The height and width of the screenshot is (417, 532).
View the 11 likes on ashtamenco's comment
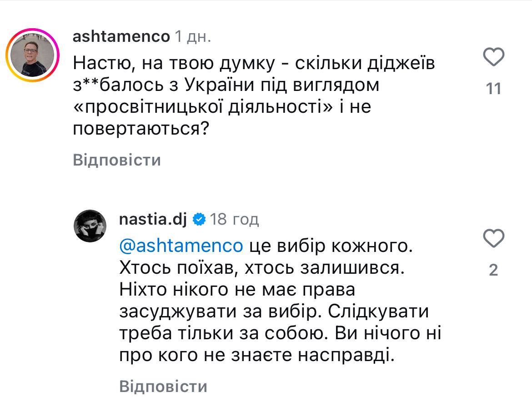(493, 88)
